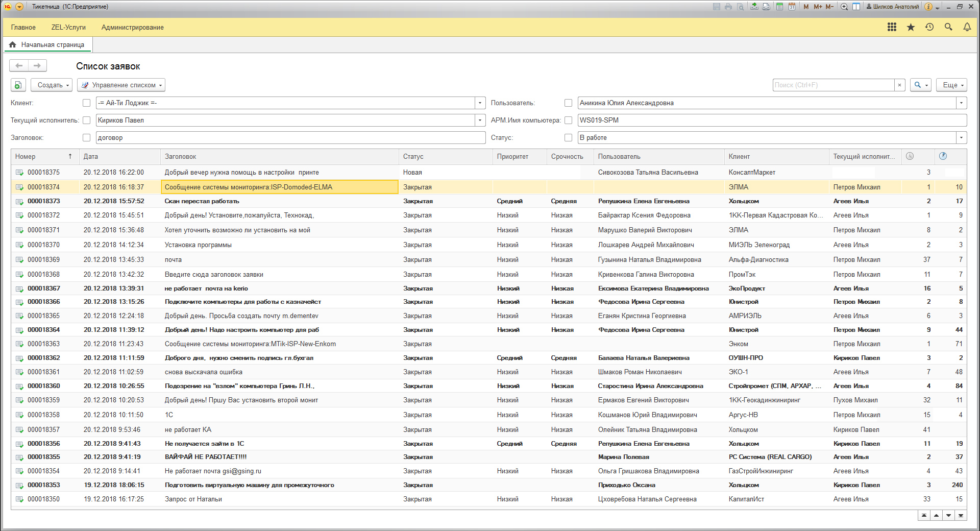Enable the Текущий исполнитель filter checkbox
The image size is (980, 531).
point(86,120)
